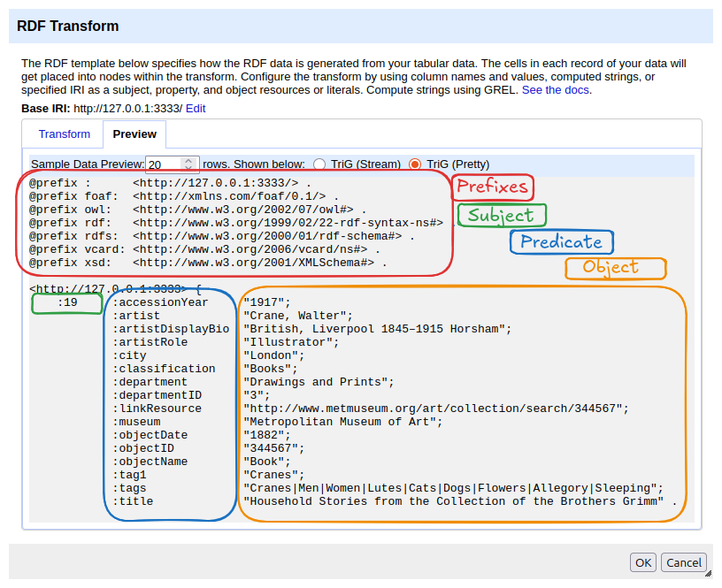This screenshot has height=588, width=722.
Task: Confirm with the OK button
Action: coord(642,562)
